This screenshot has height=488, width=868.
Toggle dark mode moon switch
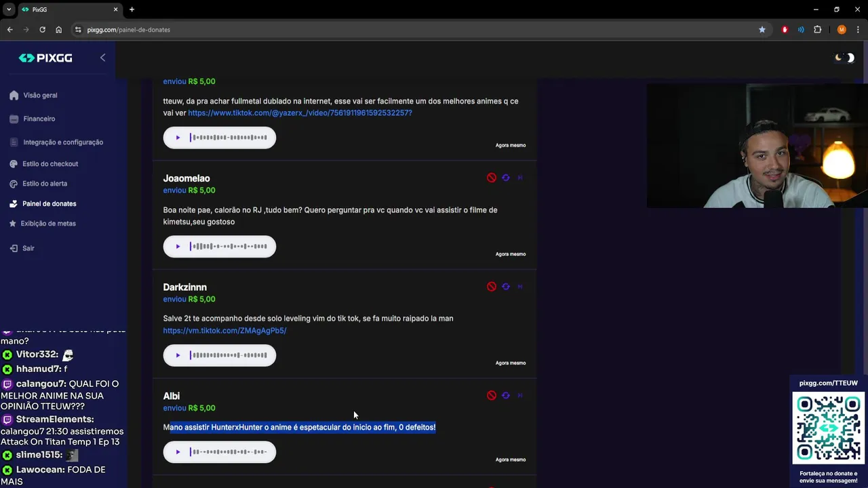(844, 58)
